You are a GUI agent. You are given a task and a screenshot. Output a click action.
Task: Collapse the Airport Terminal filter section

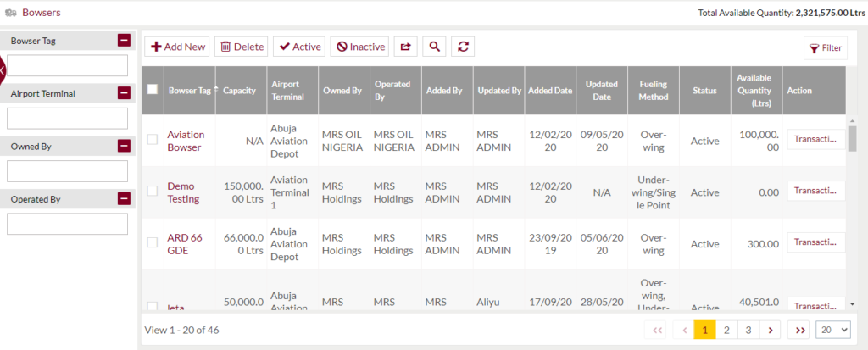pos(124,93)
